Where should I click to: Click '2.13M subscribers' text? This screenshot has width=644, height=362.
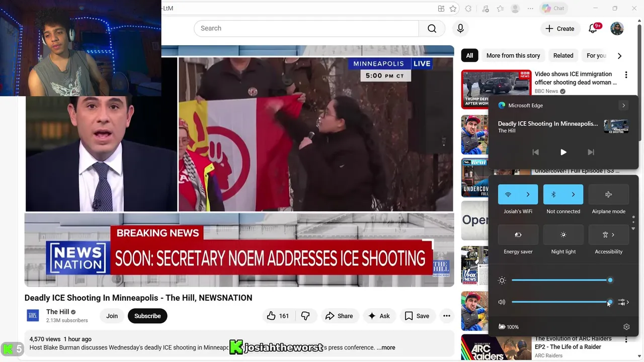tap(67, 320)
